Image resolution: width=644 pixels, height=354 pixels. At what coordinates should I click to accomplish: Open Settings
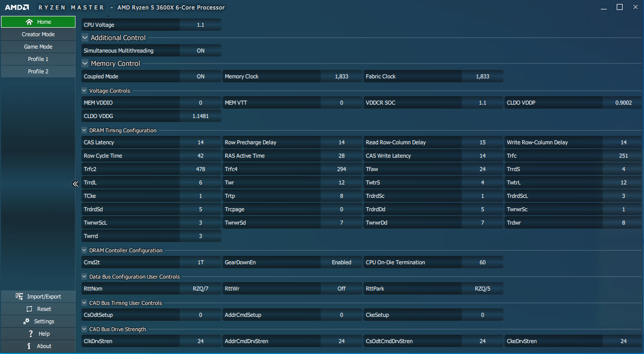click(x=38, y=321)
